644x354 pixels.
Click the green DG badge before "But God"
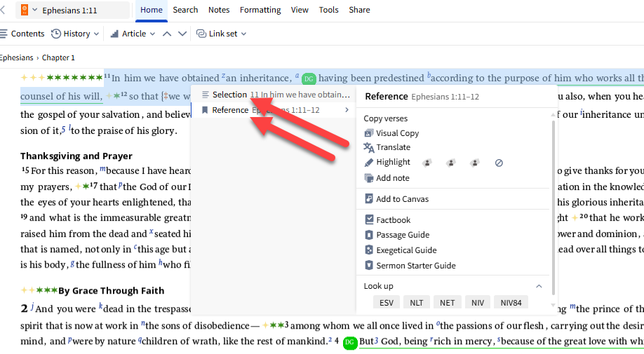(350, 342)
